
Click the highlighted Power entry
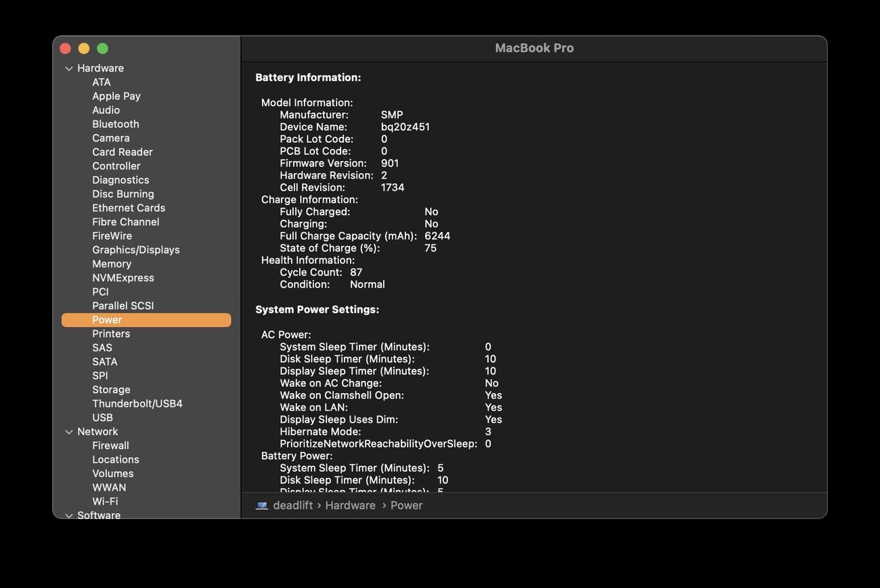146,320
